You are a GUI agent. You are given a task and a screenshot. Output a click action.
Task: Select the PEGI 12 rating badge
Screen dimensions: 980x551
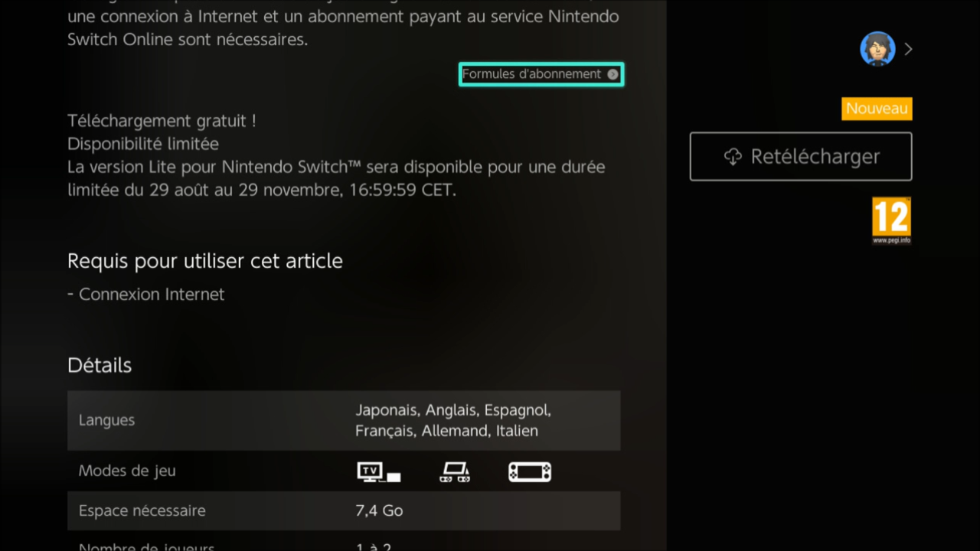tap(892, 220)
